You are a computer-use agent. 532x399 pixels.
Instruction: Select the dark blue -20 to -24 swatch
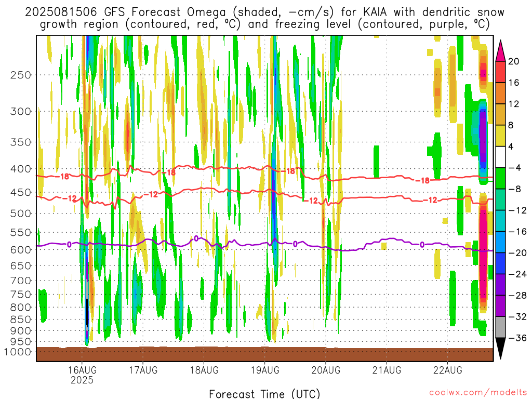point(500,263)
